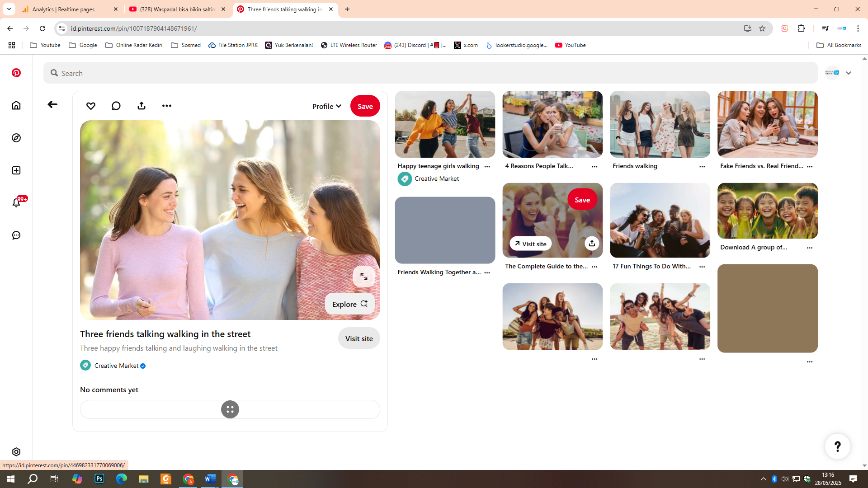React to the pin with the heart icon
The height and width of the screenshot is (488, 868).
click(91, 106)
